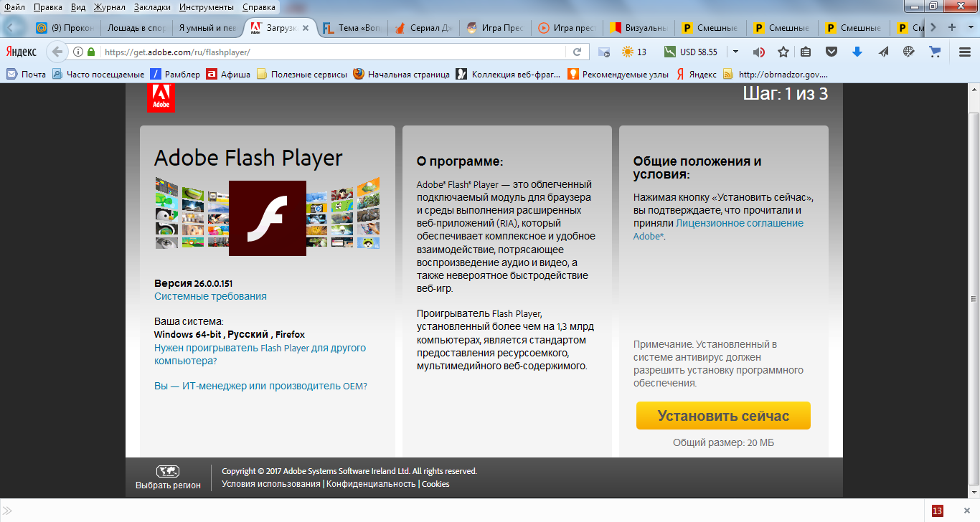Click the Adobe logo on the page

click(x=161, y=98)
